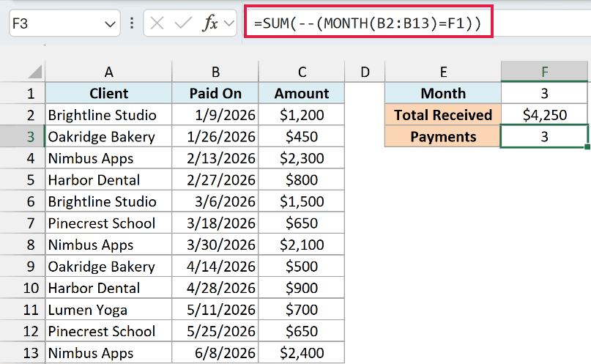
Task: Select amount cell $800
Action: pyautogui.click(x=302, y=179)
